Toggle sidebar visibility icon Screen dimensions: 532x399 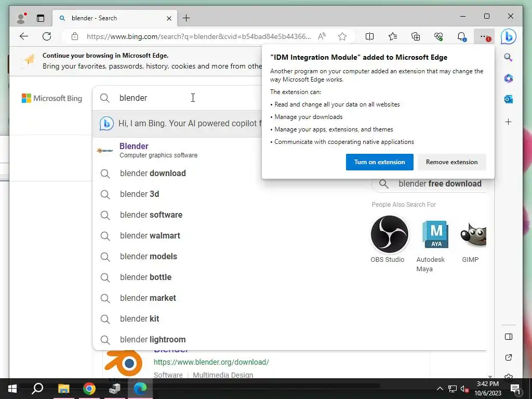pos(508,337)
